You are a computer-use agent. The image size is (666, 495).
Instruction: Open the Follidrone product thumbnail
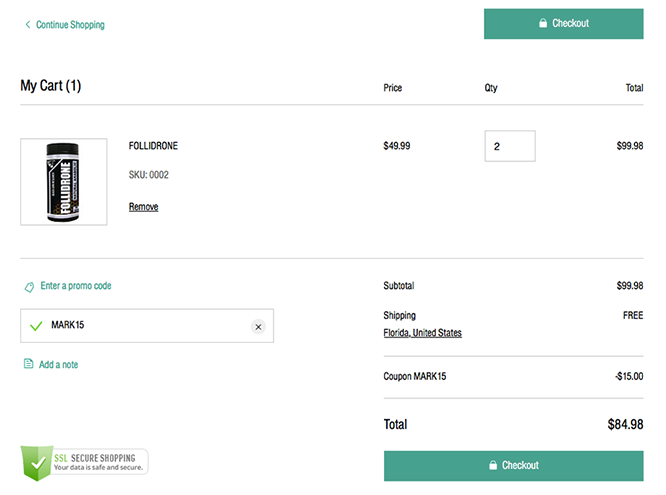point(64,181)
